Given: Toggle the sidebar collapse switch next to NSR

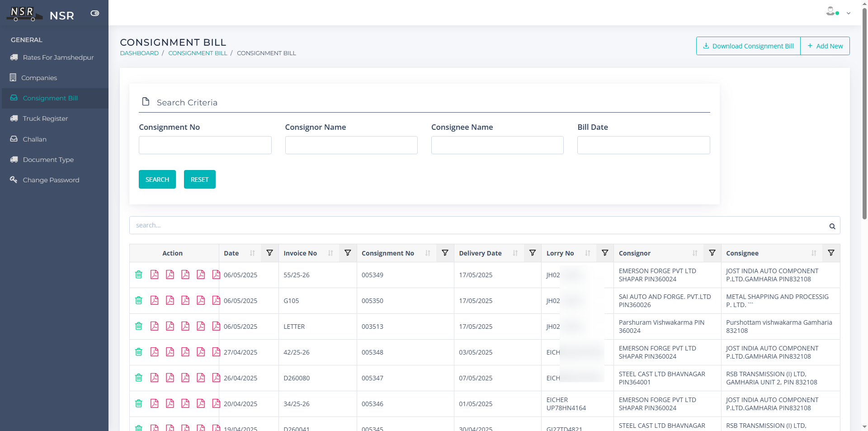Looking at the screenshot, I should [95, 14].
